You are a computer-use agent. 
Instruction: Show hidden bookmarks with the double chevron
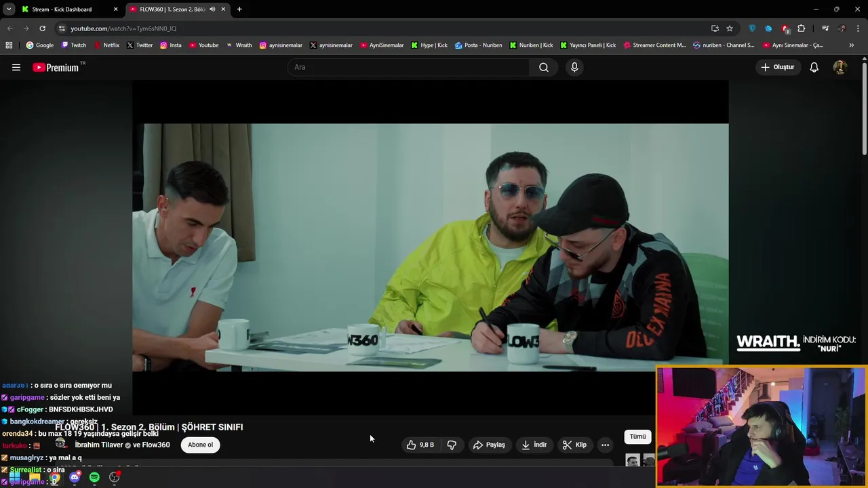point(852,45)
